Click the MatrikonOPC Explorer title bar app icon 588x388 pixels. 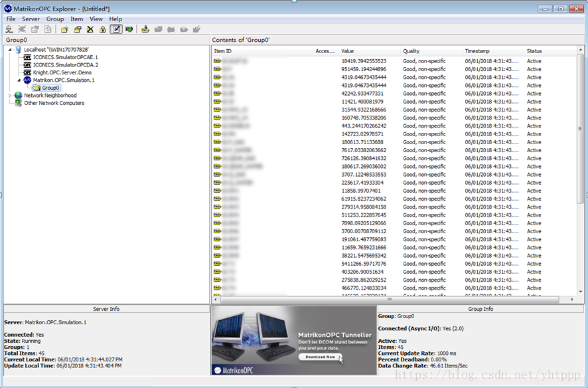(x=8, y=8)
